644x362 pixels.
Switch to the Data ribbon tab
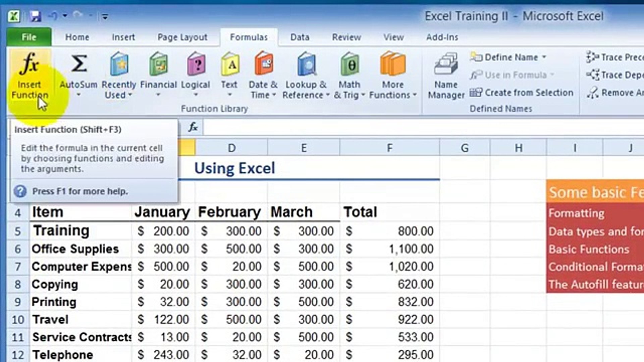click(x=299, y=37)
